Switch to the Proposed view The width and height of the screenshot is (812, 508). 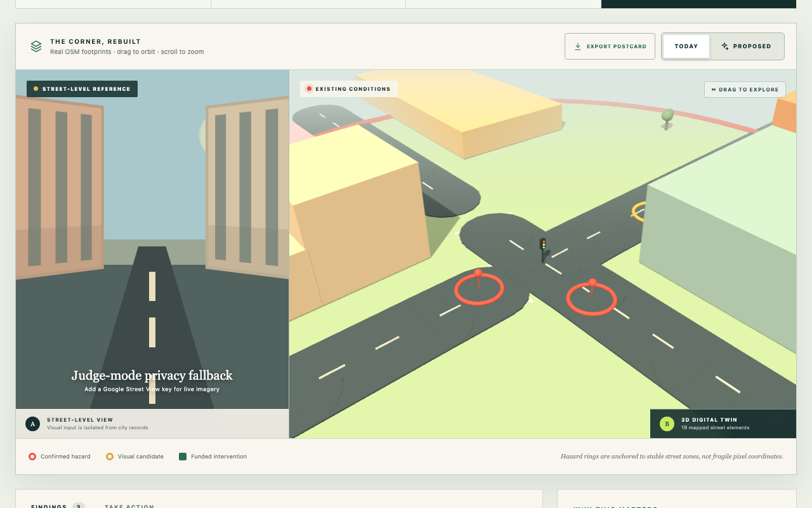[746, 46]
